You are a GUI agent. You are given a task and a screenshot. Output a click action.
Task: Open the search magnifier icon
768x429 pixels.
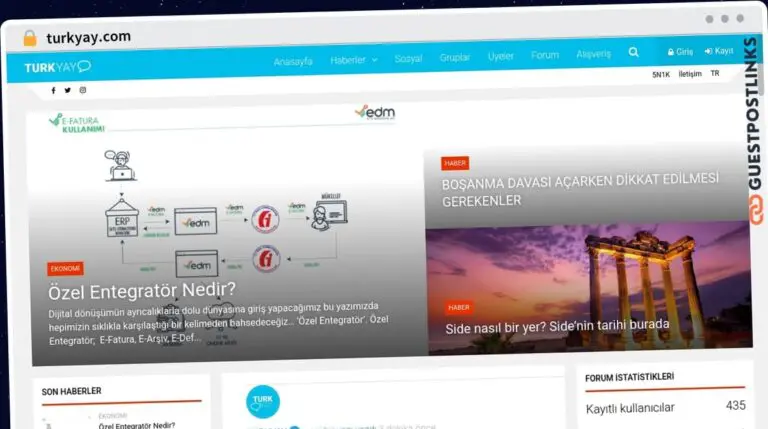(633, 52)
